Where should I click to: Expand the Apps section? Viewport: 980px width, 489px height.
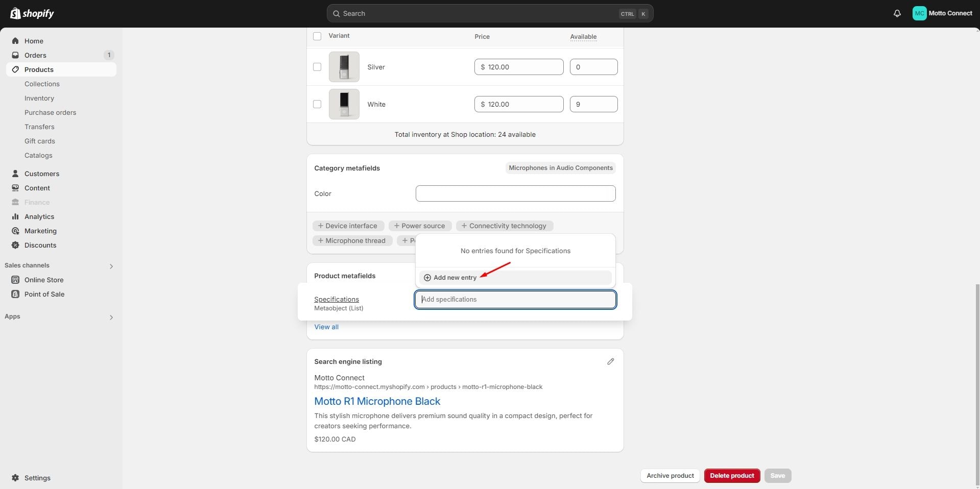click(111, 317)
